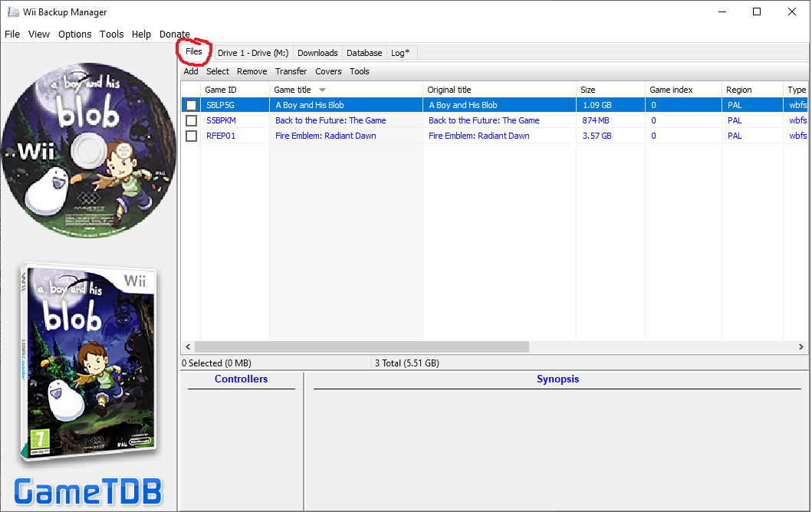Open the Transfer menu in the files toolbar
Screen dimensions: 812x512
(291, 71)
